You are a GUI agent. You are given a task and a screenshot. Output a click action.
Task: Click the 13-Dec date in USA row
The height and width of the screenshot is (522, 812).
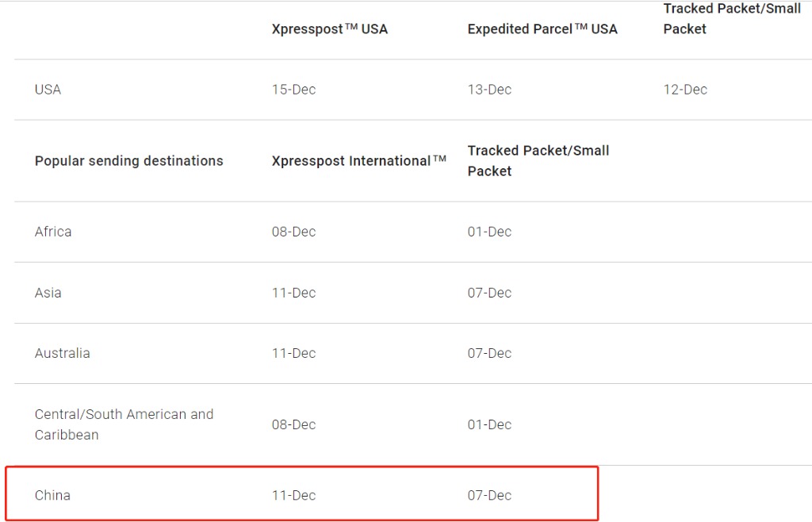tap(489, 90)
